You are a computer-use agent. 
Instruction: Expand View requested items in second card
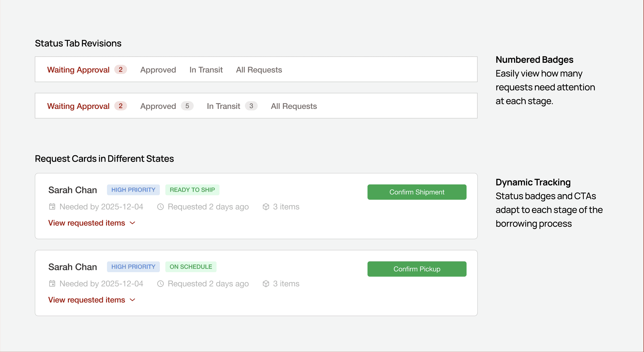(87, 300)
